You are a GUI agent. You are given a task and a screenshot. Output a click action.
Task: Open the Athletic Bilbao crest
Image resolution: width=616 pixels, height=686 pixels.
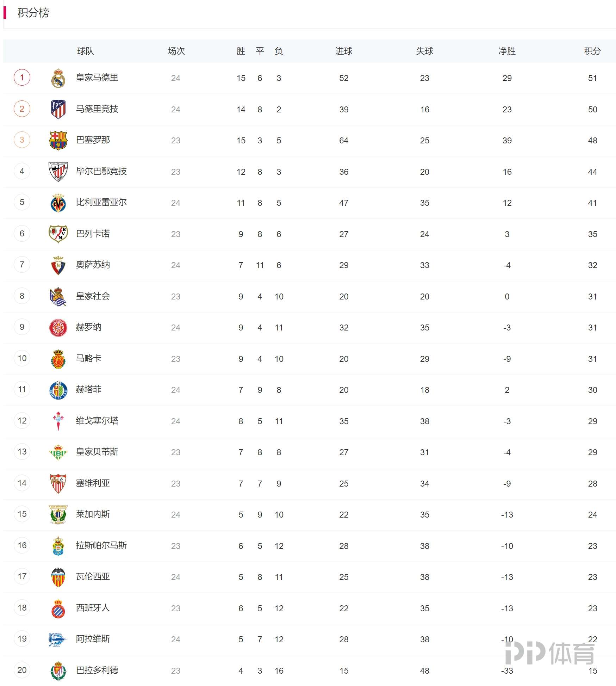tap(58, 172)
